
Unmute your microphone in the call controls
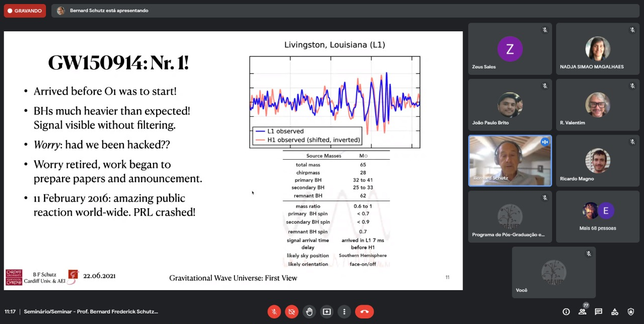tap(274, 311)
